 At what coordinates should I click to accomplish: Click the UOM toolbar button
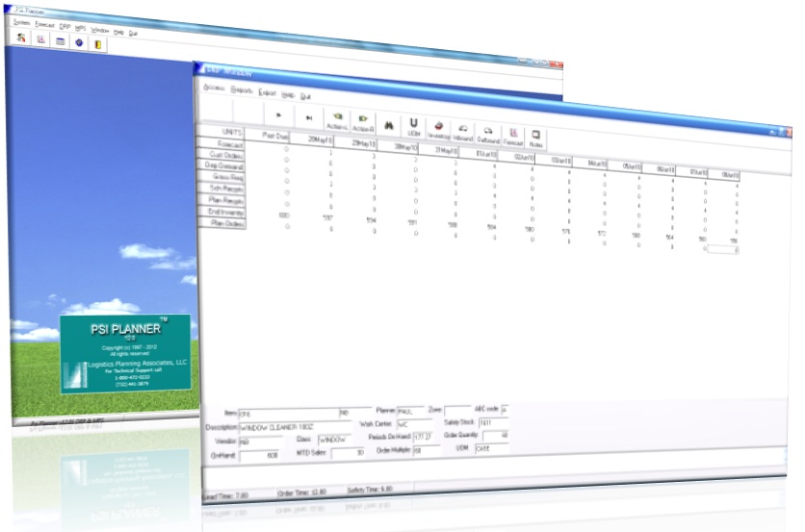pos(413,127)
